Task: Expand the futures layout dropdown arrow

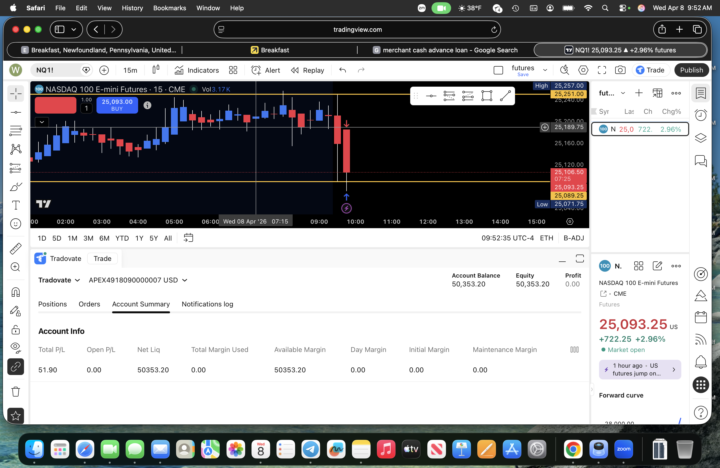Action: (x=545, y=70)
